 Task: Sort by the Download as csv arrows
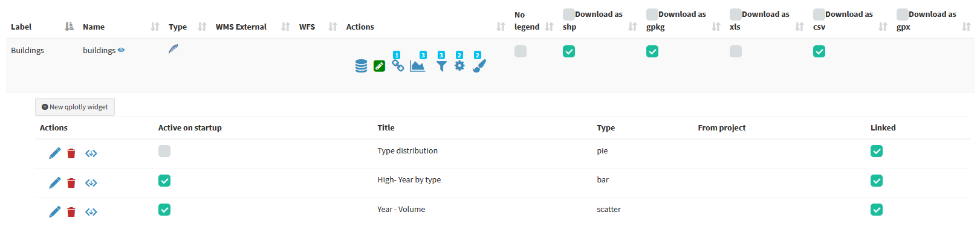click(x=883, y=27)
